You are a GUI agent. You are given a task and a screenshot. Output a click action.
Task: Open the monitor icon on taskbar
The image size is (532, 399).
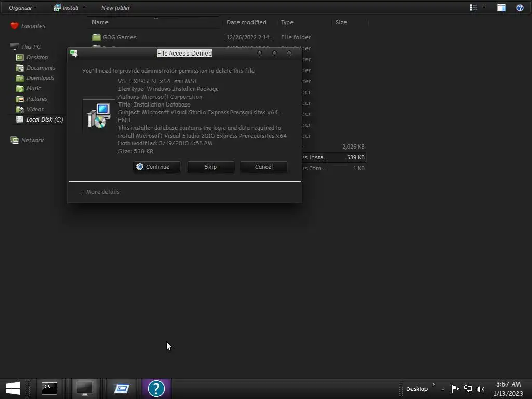[85, 389]
